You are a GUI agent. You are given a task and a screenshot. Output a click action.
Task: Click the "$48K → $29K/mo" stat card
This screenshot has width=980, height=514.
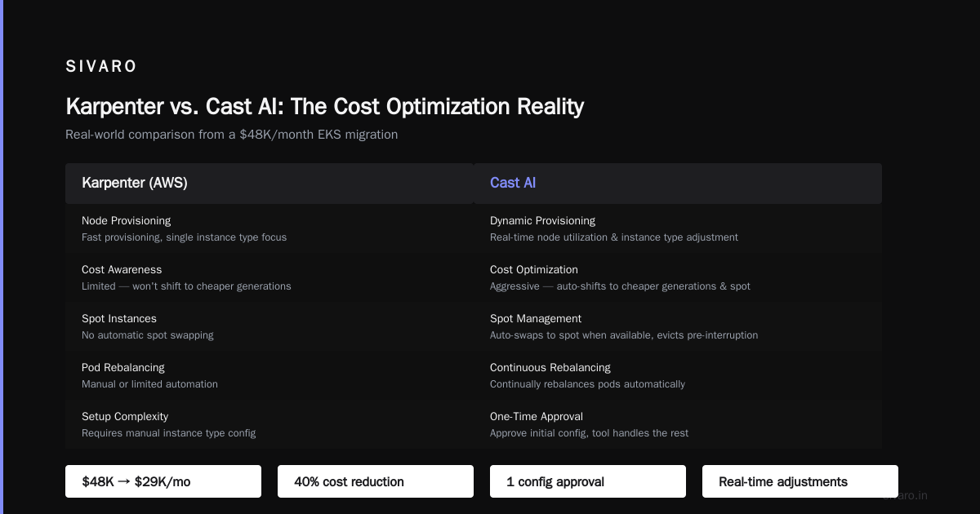163,481
